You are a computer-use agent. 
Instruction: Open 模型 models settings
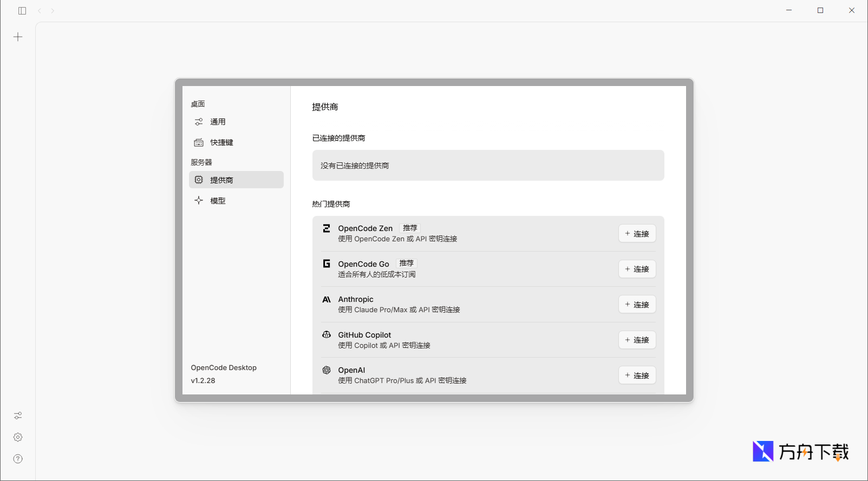(x=236, y=200)
